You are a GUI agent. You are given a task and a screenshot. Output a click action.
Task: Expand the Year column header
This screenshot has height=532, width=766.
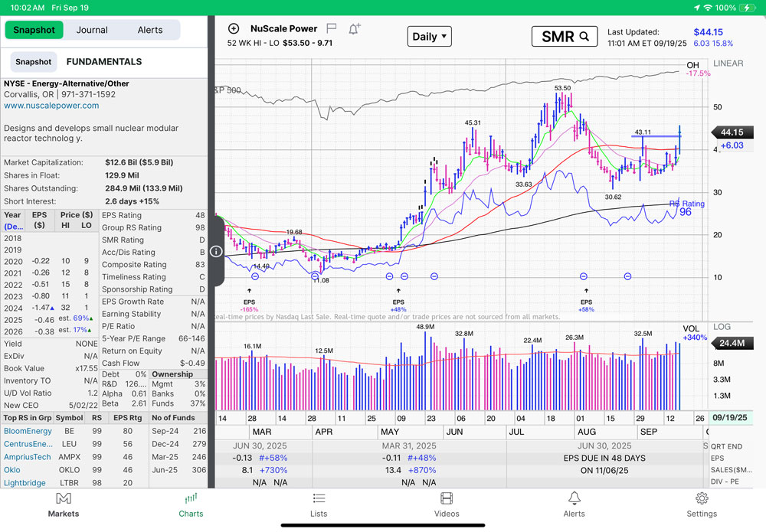tap(13, 220)
